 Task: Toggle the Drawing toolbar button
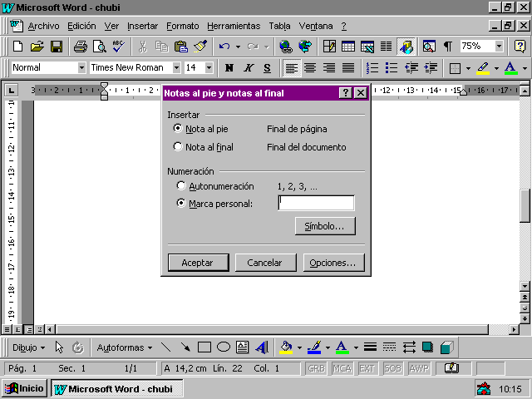[406, 47]
